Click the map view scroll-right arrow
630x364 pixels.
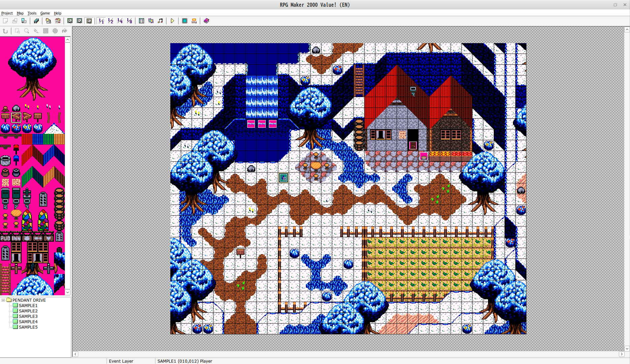click(x=622, y=354)
